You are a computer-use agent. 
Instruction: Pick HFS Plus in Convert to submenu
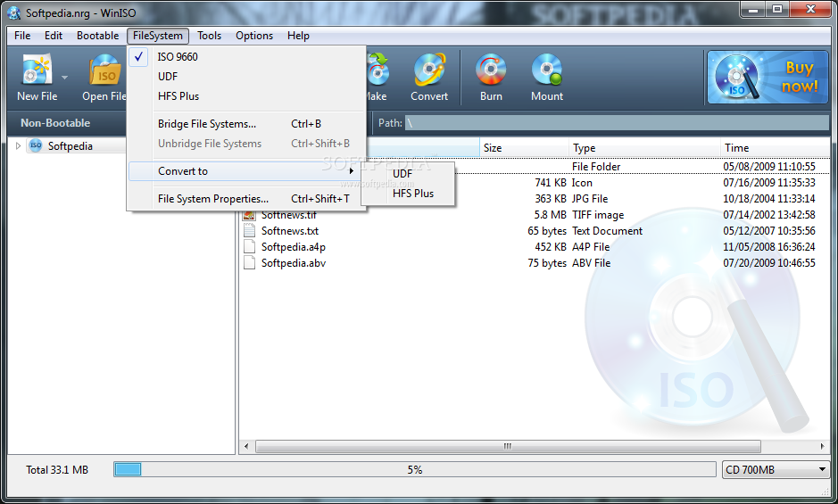(x=408, y=194)
